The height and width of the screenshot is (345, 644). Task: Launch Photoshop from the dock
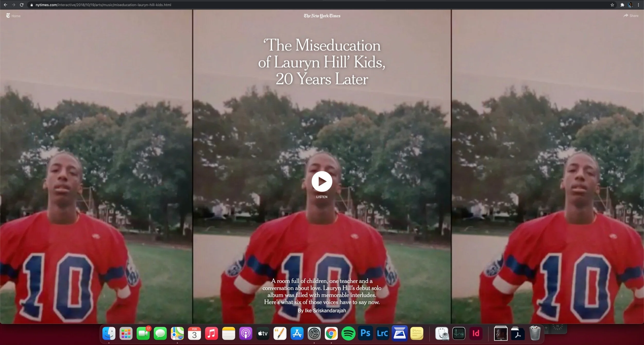(x=365, y=333)
